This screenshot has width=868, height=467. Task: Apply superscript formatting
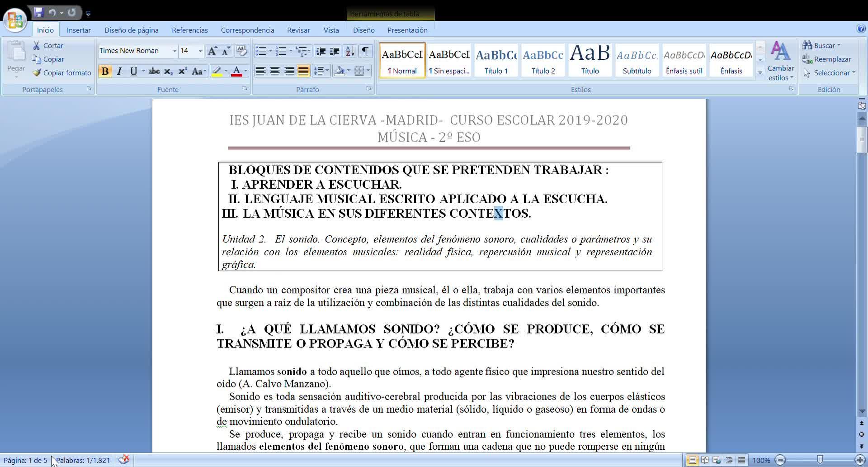[x=182, y=71]
